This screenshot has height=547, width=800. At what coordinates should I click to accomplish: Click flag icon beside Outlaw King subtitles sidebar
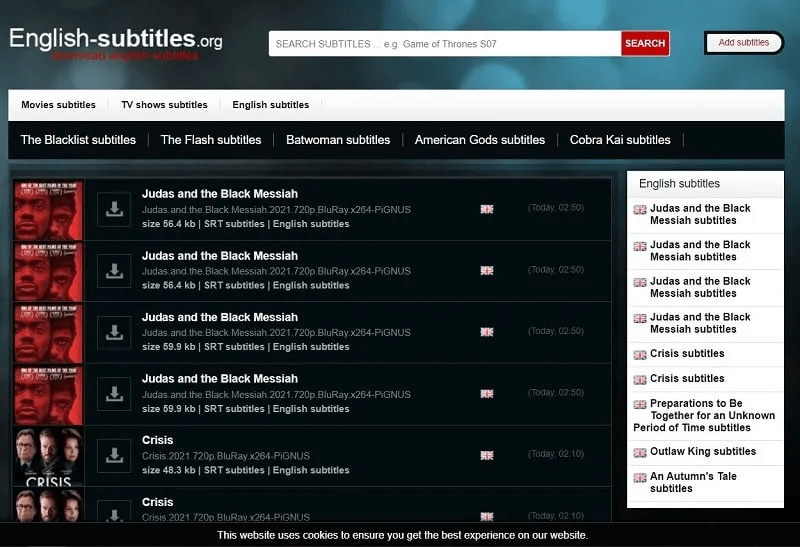(x=640, y=453)
